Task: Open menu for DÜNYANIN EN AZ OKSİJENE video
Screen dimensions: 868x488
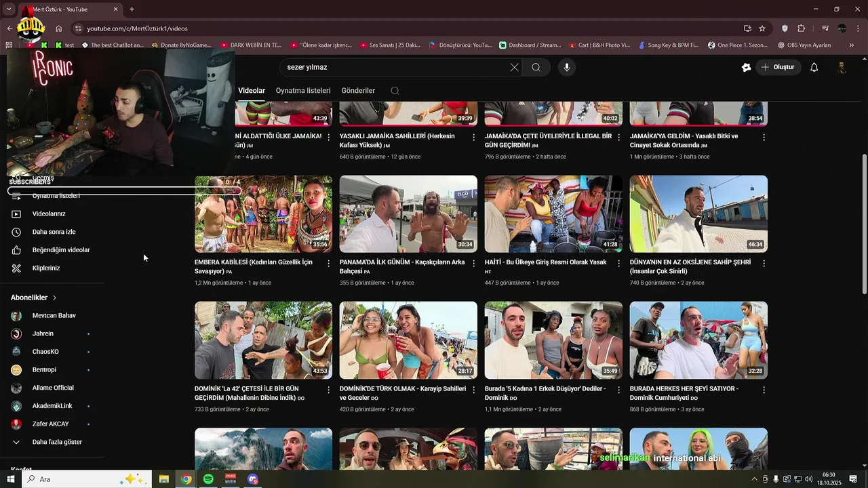Action: point(764,263)
